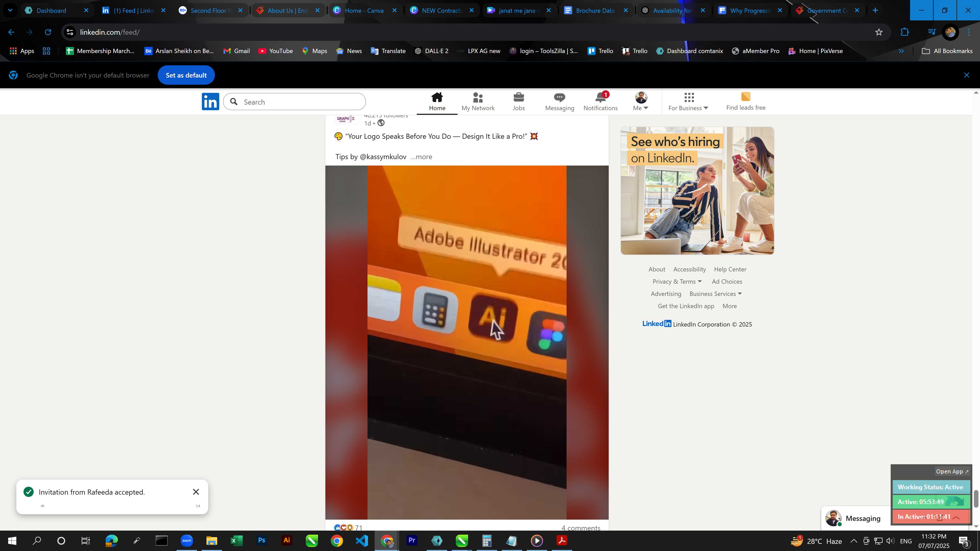Switch to the Brochure Data tab
This screenshot has width=980, height=551.
click(x=595, y=10)
